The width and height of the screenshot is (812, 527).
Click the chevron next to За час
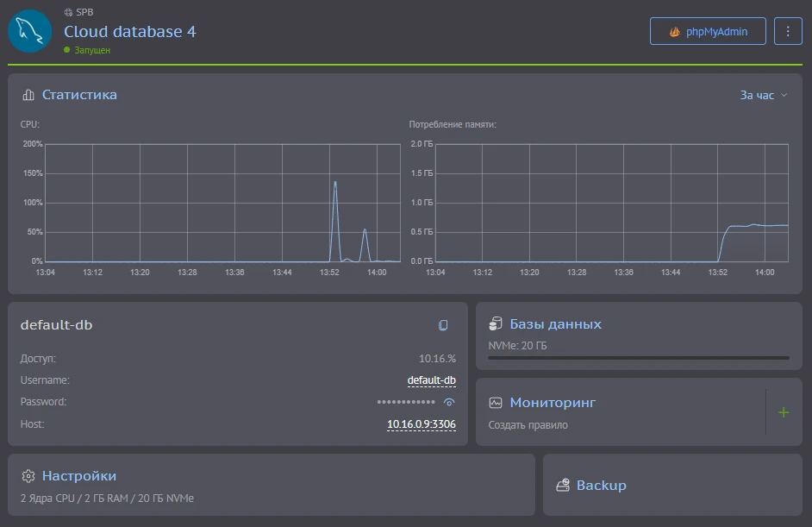(x=784, y=96)
